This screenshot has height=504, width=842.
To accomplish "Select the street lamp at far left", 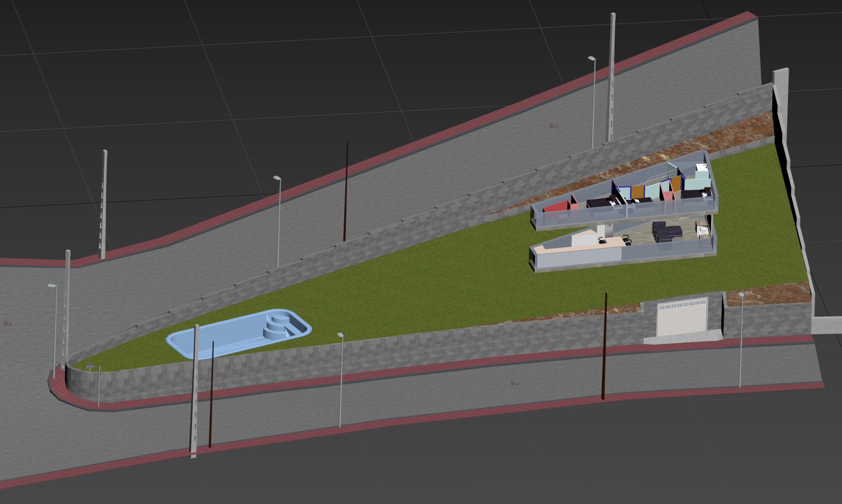I will (55, 331).
